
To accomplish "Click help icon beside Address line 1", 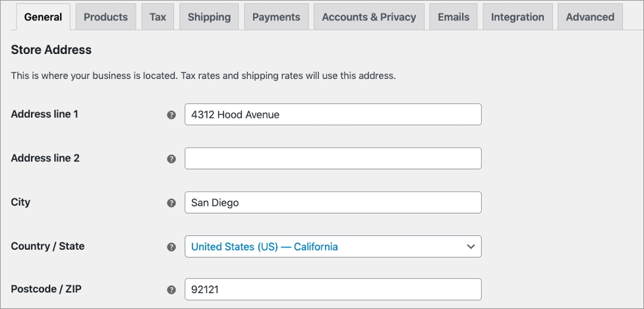I will click(171, 115).
